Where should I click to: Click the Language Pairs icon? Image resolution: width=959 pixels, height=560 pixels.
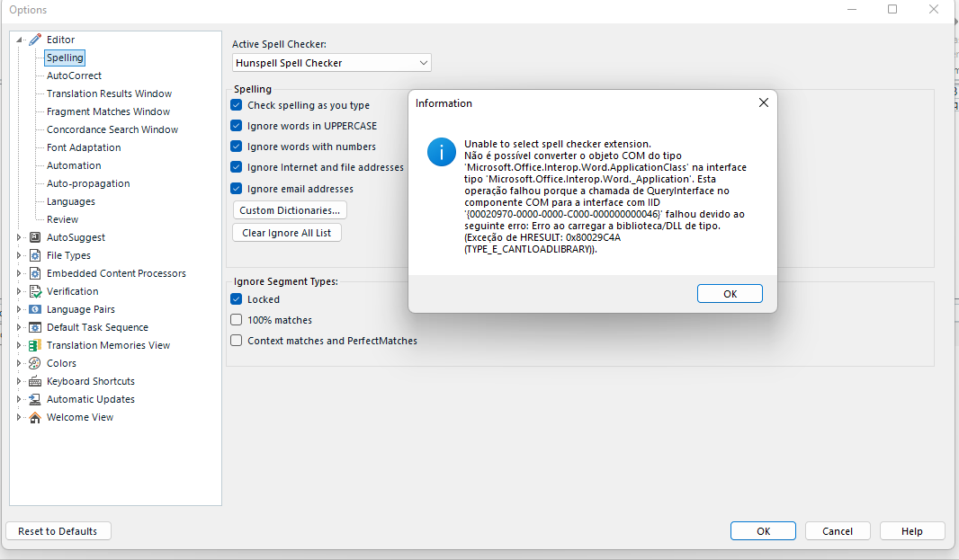pyautogui.click(x=35, y=309)
